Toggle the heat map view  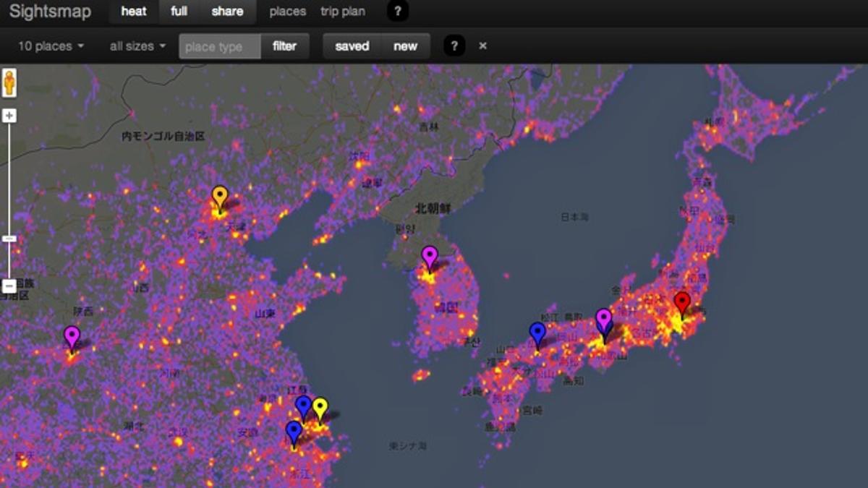(x=134, y=12)
